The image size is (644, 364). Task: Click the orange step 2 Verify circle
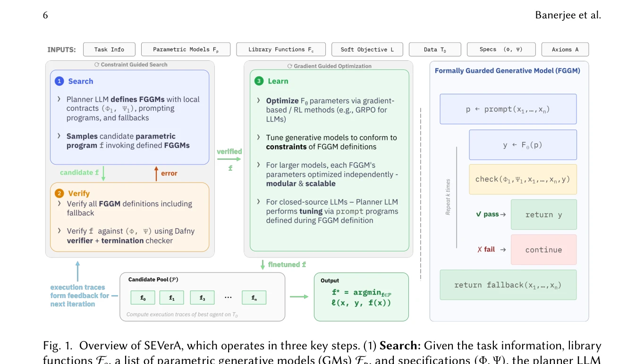[x=59, y=193]
